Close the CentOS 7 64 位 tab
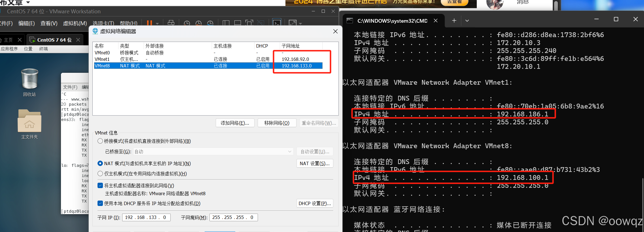Viewport: 644px width, 232px height. tap(78, 40)
